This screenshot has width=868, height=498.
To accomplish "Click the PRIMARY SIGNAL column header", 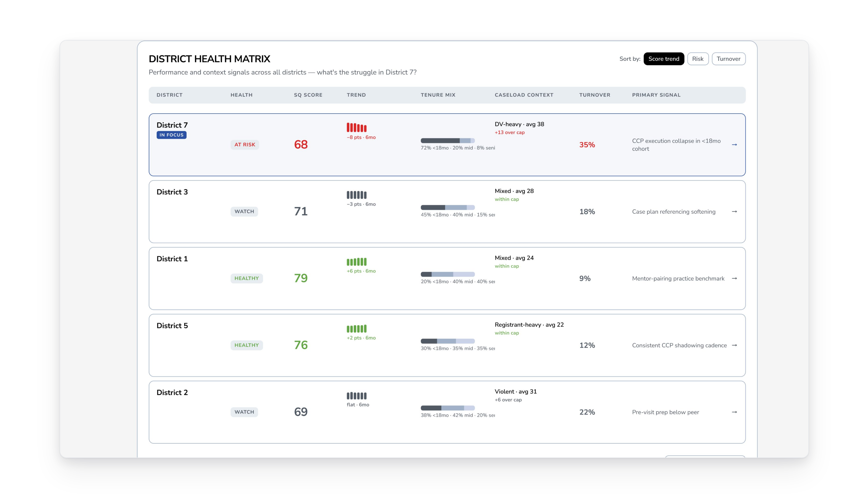I will pyautogui.click(x=656, y=95).
